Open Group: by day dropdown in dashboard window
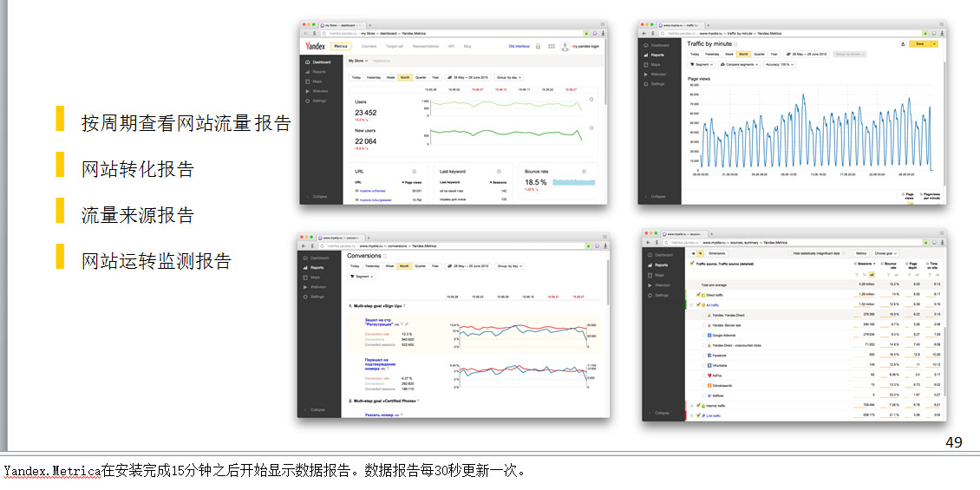 [509, 77]
